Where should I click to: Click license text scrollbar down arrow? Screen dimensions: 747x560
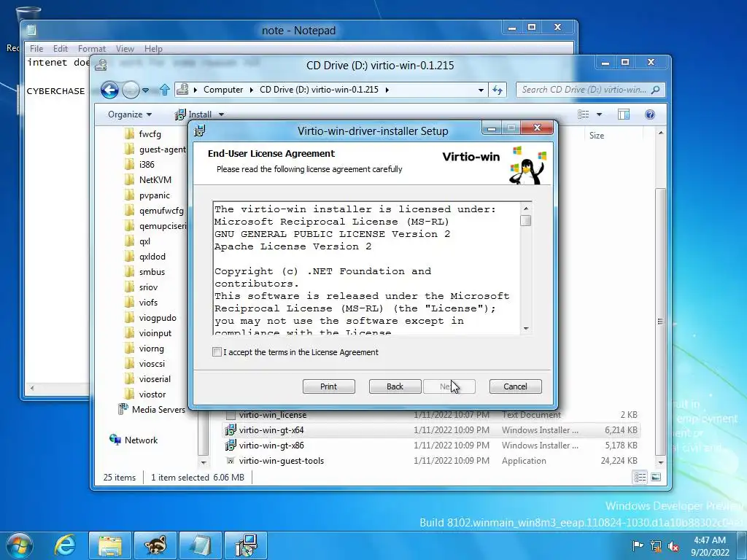pos(526,328)
